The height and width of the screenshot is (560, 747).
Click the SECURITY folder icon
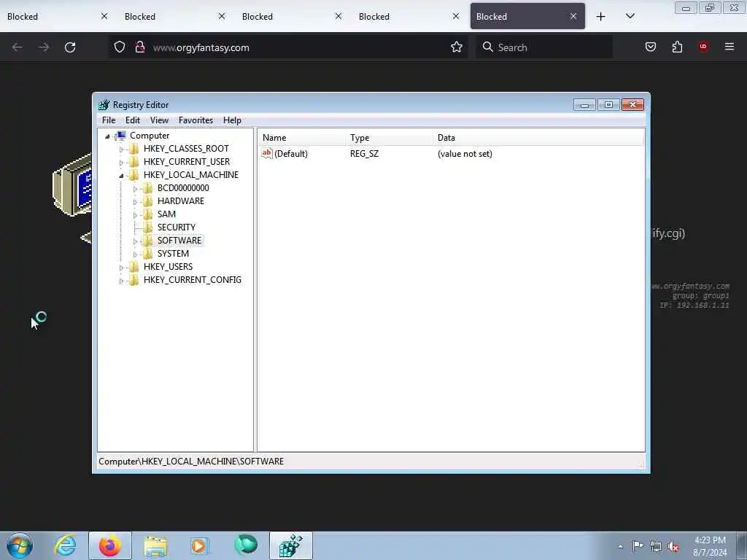click(148, 227)
